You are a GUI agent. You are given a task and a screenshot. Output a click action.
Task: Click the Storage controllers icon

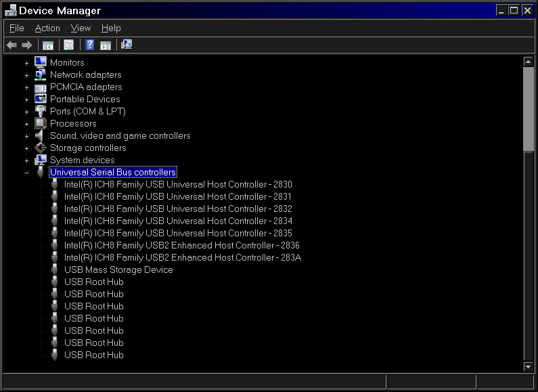point(41,148)
